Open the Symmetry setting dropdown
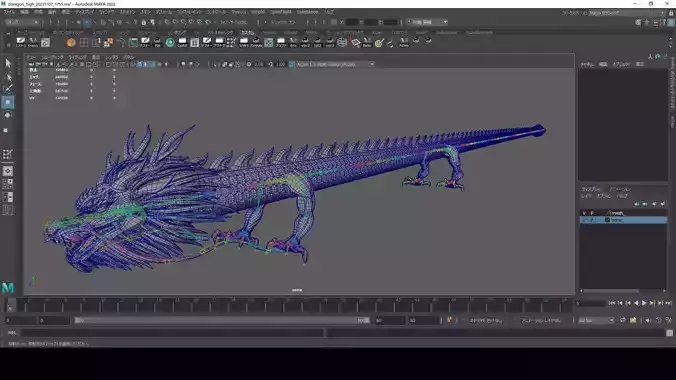This screenshot has height=380, width=676. [283, 22]
